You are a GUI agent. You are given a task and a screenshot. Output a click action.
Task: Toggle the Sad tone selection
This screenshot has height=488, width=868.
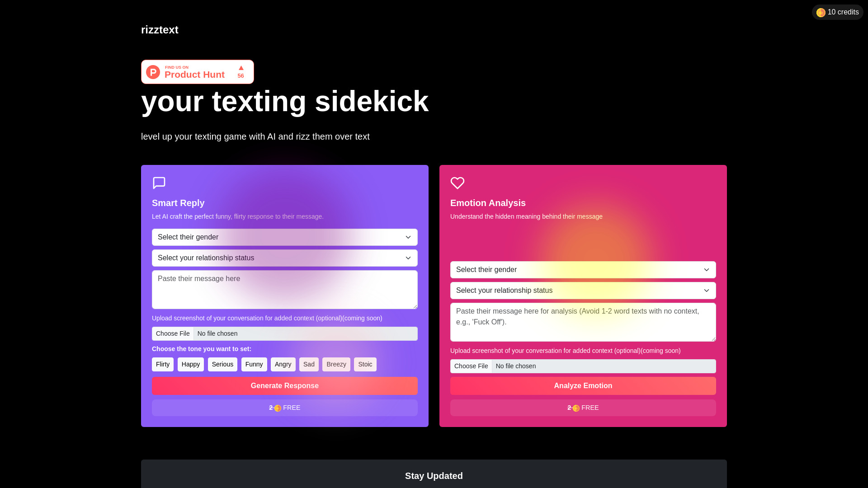(309, 364)
